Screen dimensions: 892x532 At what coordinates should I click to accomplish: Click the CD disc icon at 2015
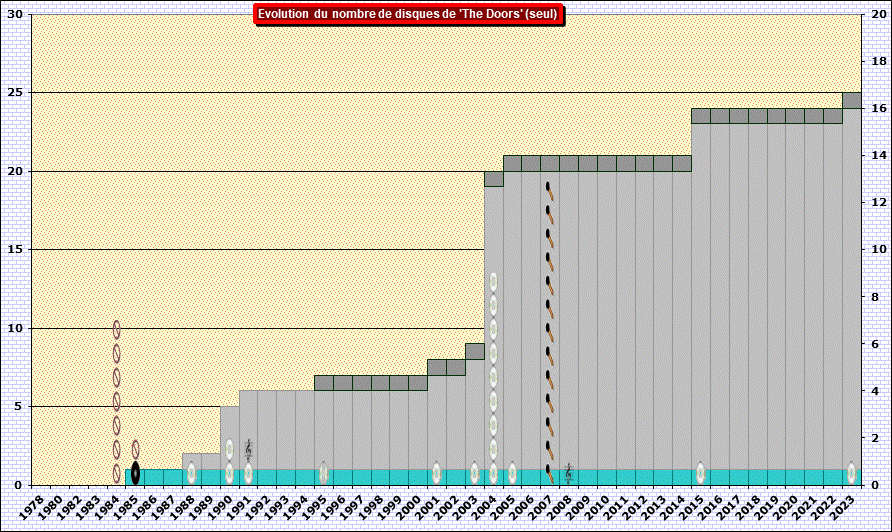point(701,473)
